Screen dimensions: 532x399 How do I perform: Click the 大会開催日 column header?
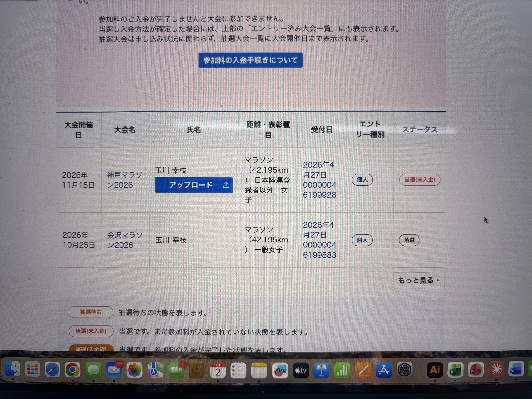[79, 130]
